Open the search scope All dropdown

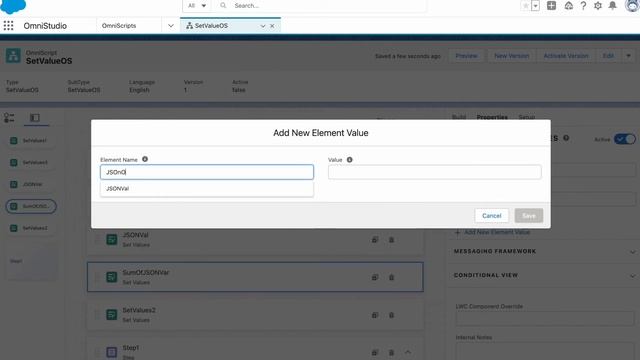click(197, 6)
